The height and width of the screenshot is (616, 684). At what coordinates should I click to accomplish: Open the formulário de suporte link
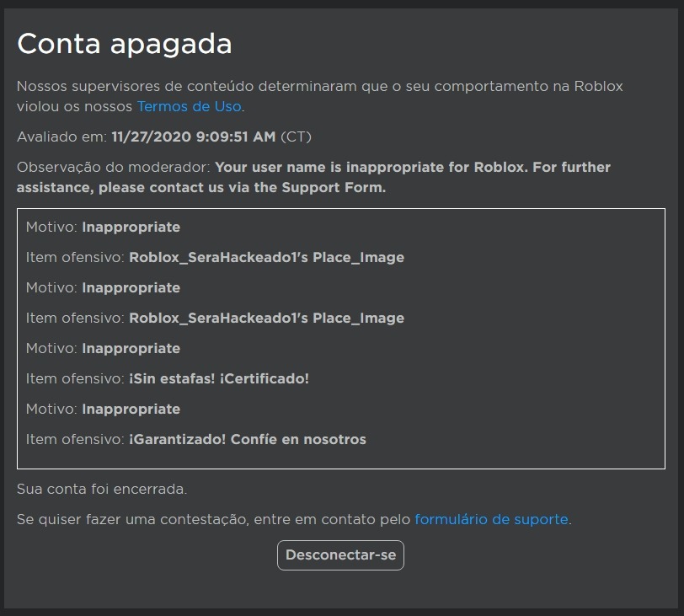click(491, 519)
